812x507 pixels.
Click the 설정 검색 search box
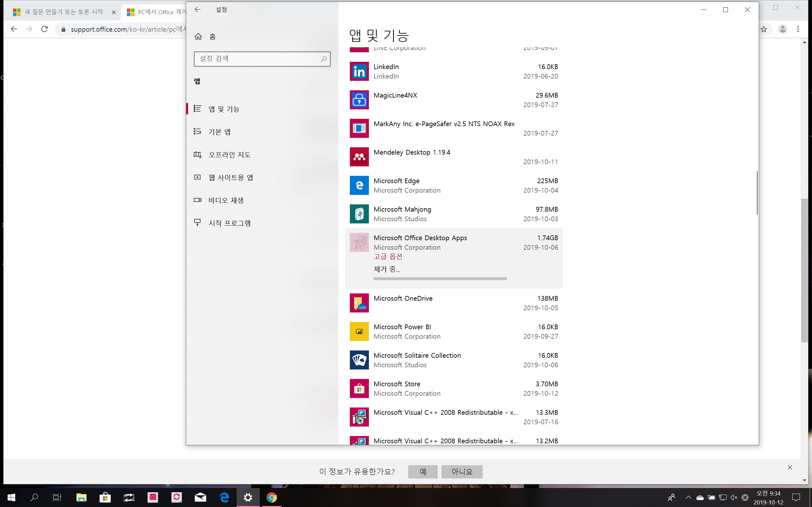(259, 59)
